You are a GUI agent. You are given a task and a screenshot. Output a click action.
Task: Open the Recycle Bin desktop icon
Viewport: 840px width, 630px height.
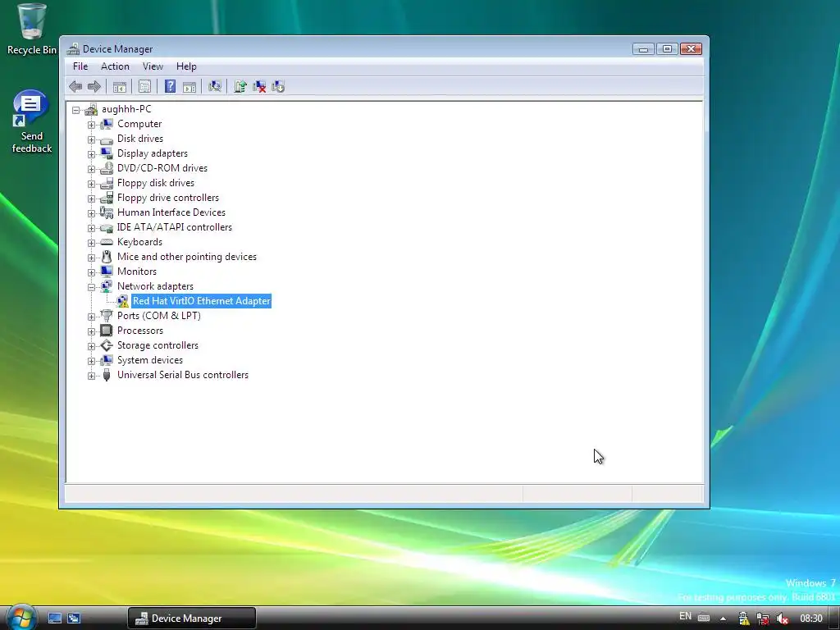tap(32, 30)
